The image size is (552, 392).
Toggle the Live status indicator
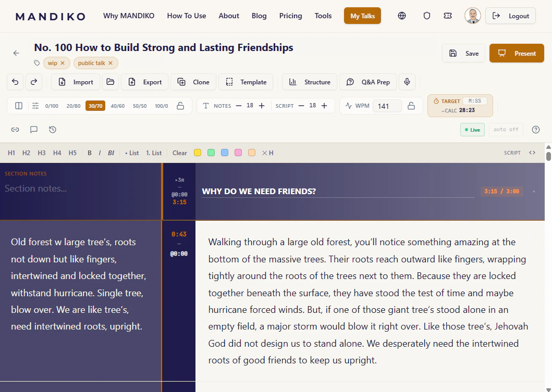click(x=472, y=130)
